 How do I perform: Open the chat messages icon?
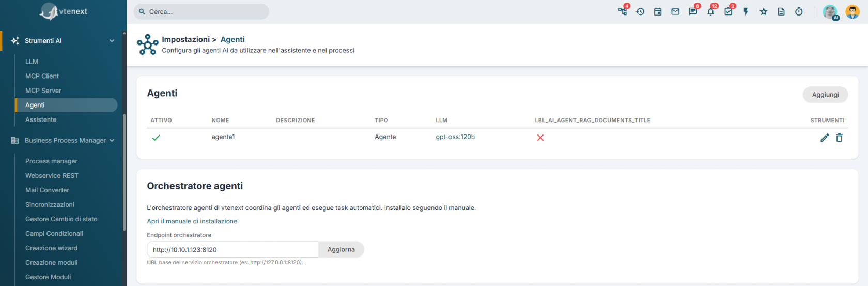tap(693, 11)
